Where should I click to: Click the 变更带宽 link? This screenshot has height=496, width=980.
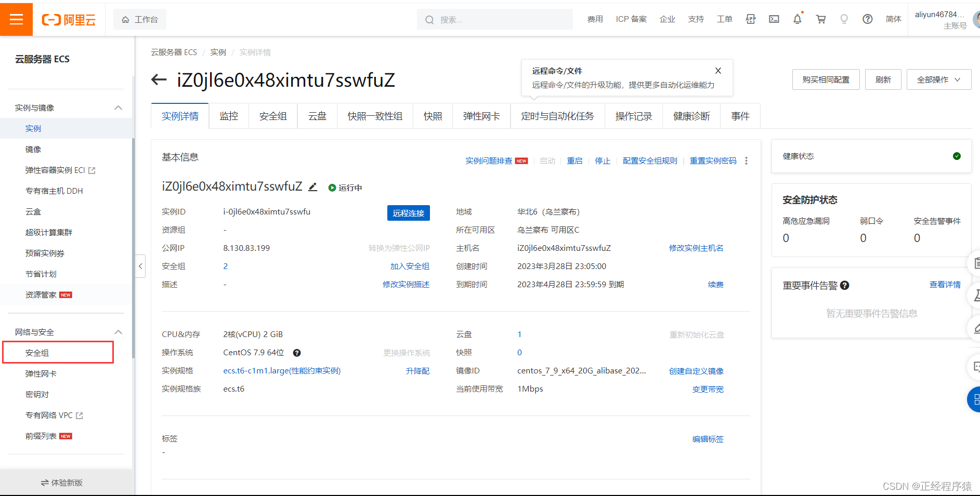(x=708, y=389)
